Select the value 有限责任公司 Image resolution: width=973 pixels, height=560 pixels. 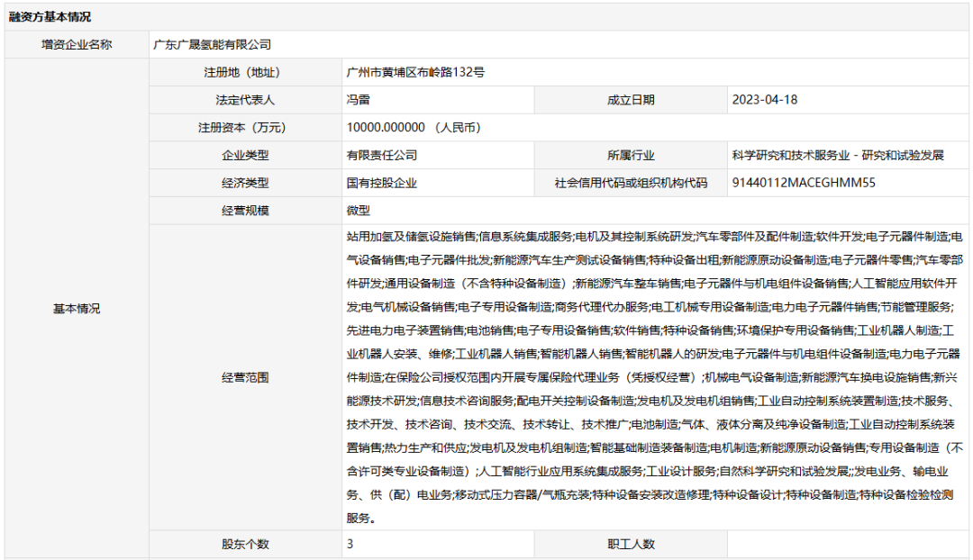tap(382, 156)
